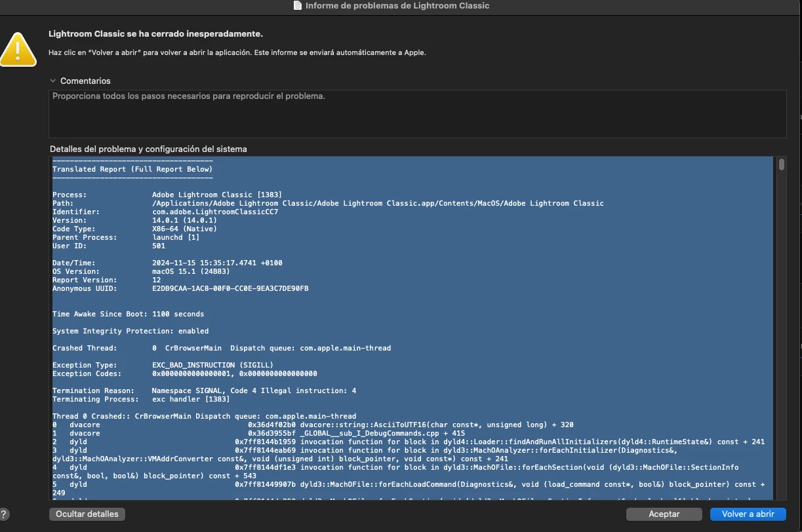This screenshot has width=802, height=532.
Task: Open the help question mark button
Action: pos(4,514)
